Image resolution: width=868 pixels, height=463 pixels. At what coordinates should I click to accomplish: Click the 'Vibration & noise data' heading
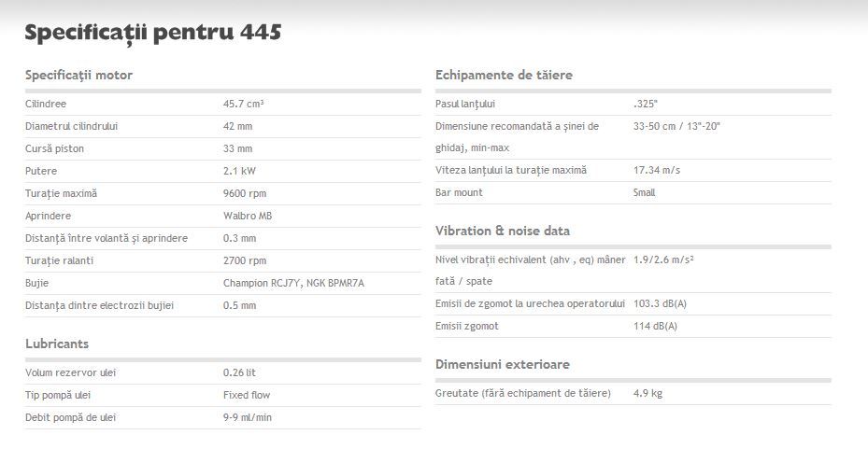502,231
